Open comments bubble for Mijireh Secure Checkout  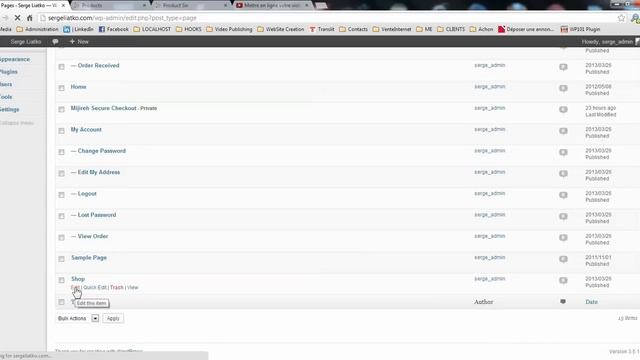point(563,109)
